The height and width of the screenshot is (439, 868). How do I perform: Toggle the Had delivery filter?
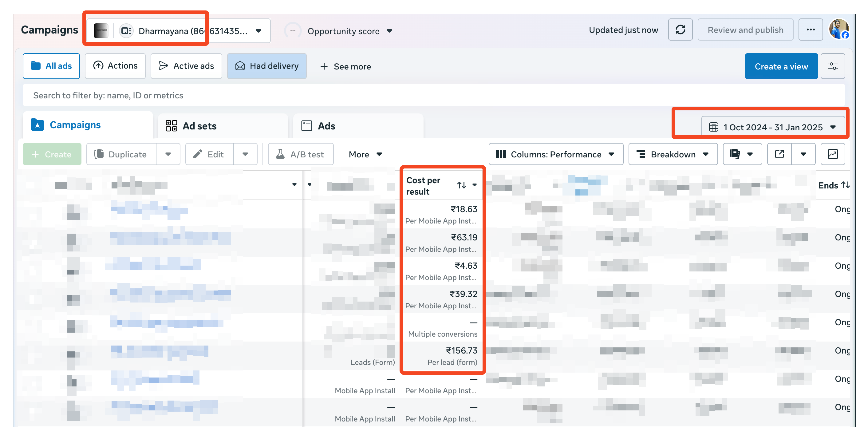(x=267, y=66)
